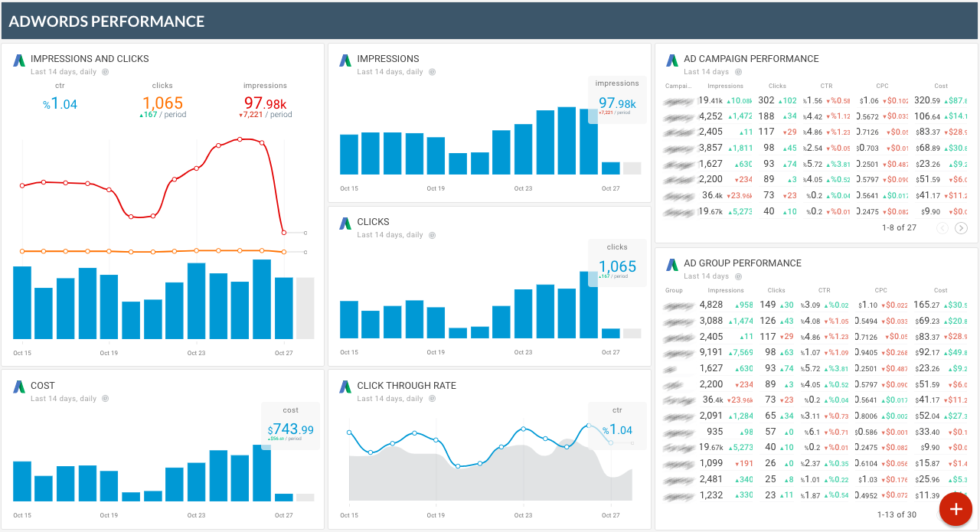Sort Ad Campaign table by Clicks column
Image resolution: width=980 pixels, height=532 pixels.
(x=777, y=86)
